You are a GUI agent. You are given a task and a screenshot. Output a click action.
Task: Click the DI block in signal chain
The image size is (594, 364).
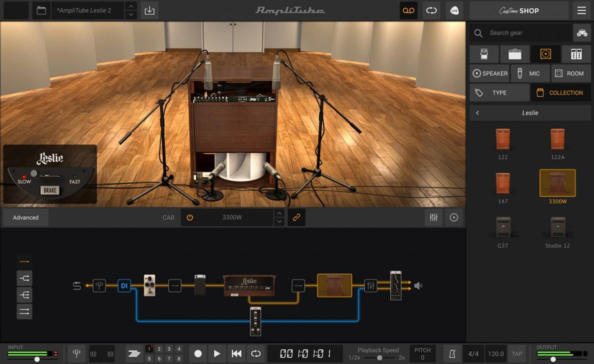coord(124,285)
